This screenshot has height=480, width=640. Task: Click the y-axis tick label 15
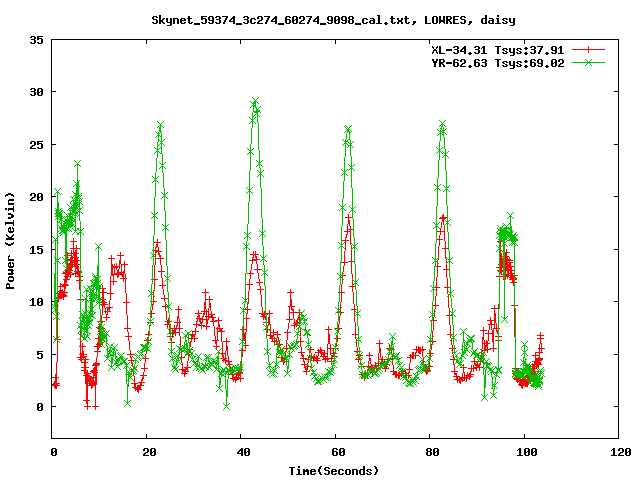click(x=36, y=250)
